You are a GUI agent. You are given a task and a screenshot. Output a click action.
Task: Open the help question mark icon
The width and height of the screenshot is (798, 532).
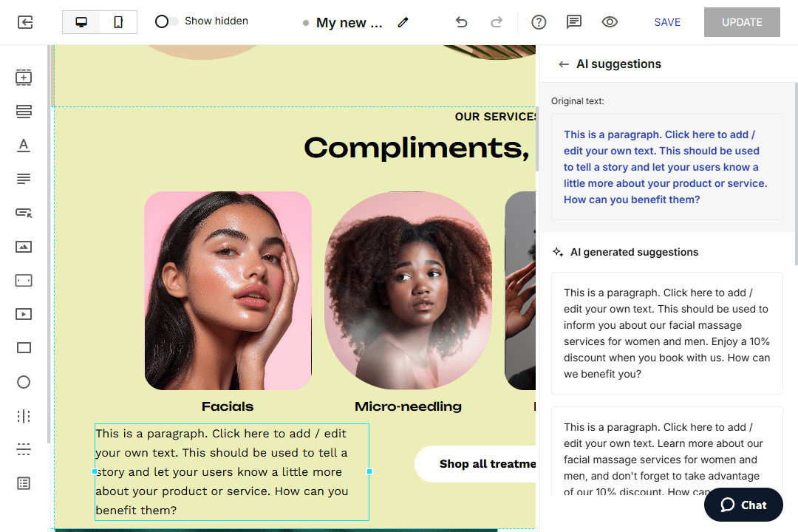coord(539,22)
